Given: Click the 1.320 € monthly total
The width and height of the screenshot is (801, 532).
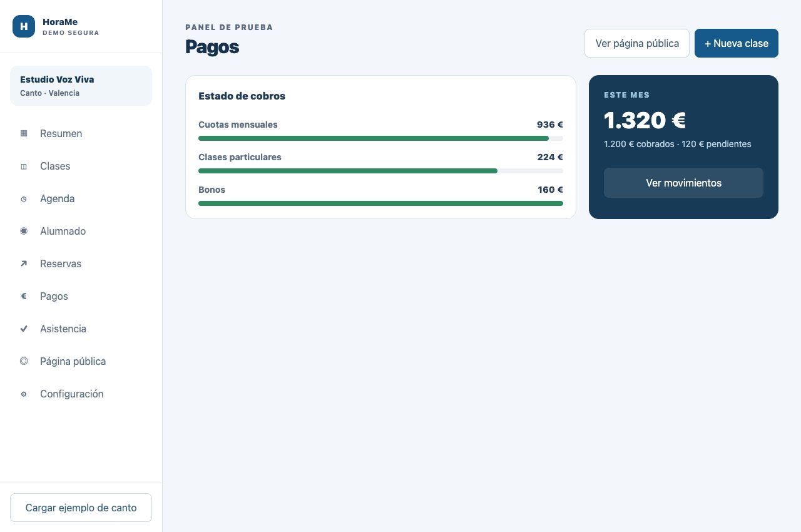Looking at the screenshot, I should 645,120.
